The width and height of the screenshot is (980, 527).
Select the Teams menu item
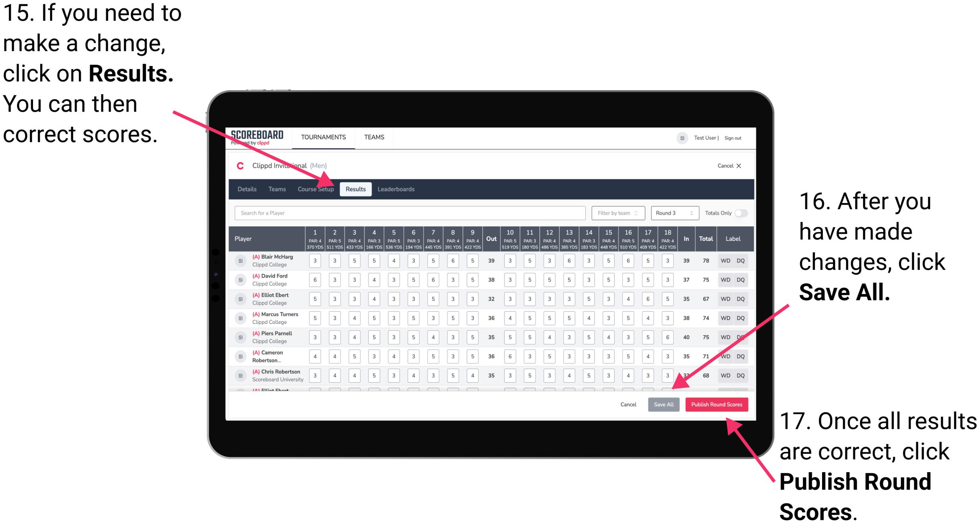[273, 190]
